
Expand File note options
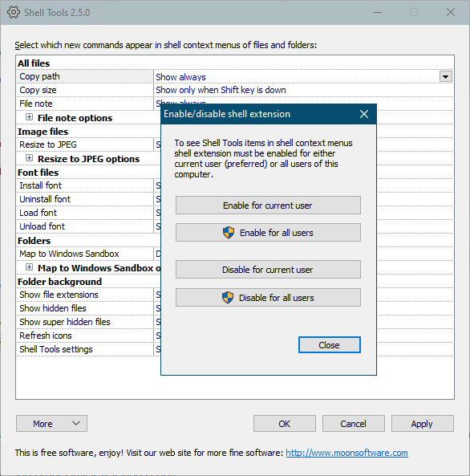[x=29, y=117]
